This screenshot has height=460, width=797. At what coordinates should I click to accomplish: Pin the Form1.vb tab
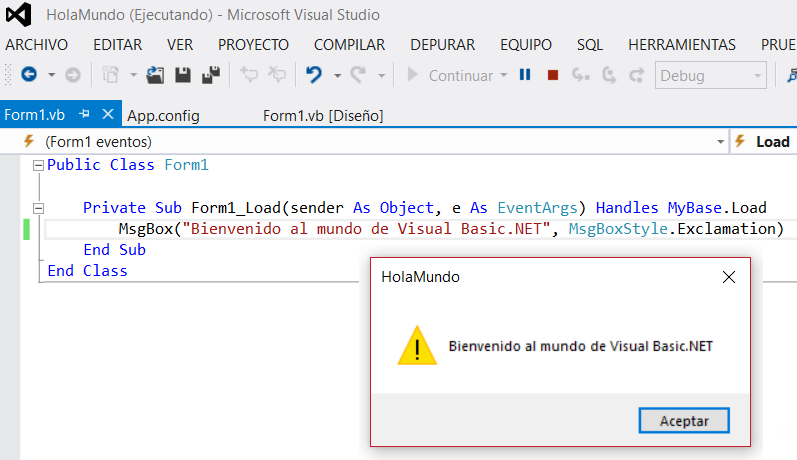(84, 114)
